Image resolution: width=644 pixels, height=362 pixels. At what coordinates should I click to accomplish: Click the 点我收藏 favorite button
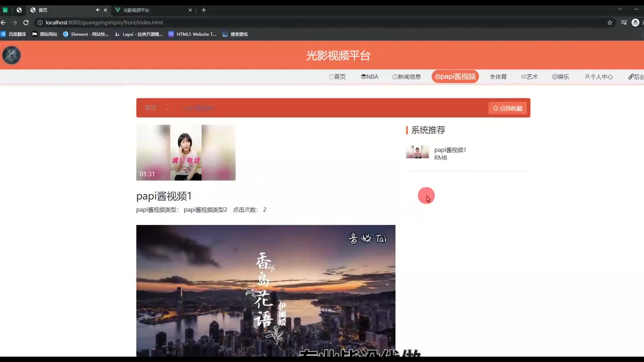coord(507,108)
